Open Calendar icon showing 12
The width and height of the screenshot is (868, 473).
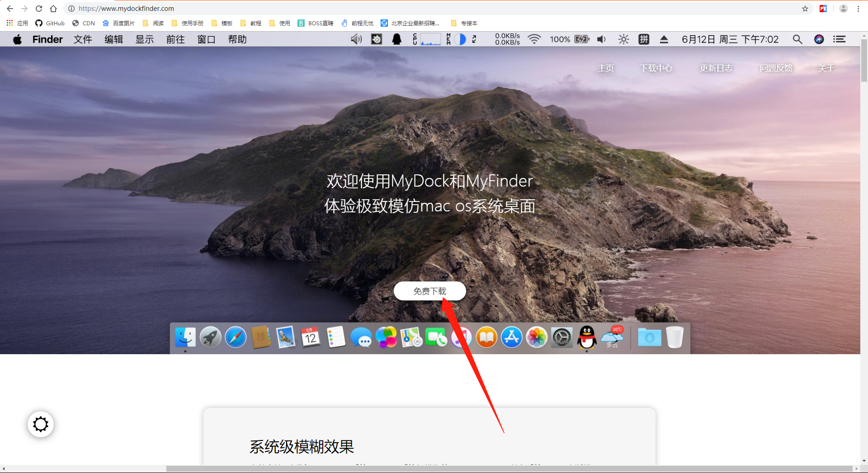pos(311,337)
